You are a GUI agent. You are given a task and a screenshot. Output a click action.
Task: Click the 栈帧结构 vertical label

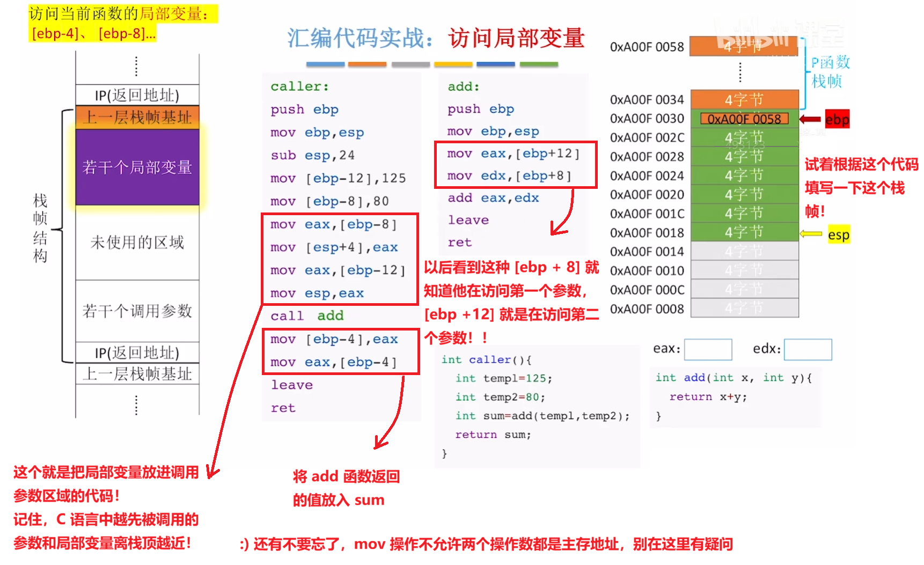tap(40, 228)
